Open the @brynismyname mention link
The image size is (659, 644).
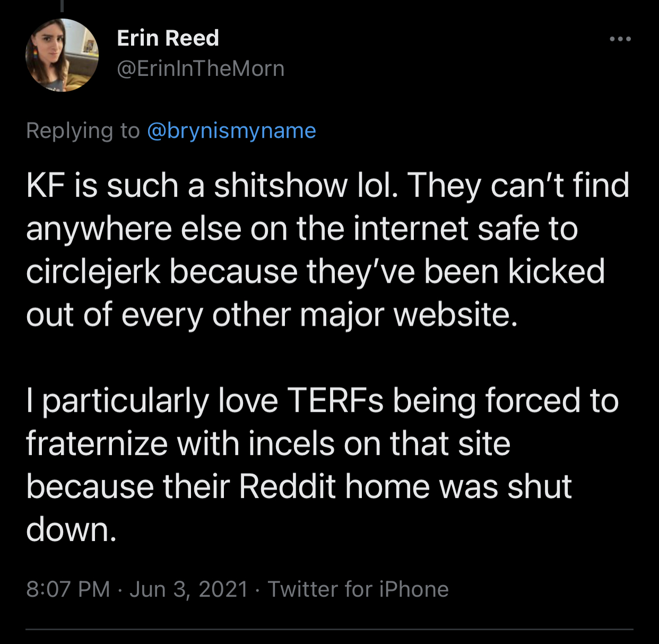(x=231, y=130)
